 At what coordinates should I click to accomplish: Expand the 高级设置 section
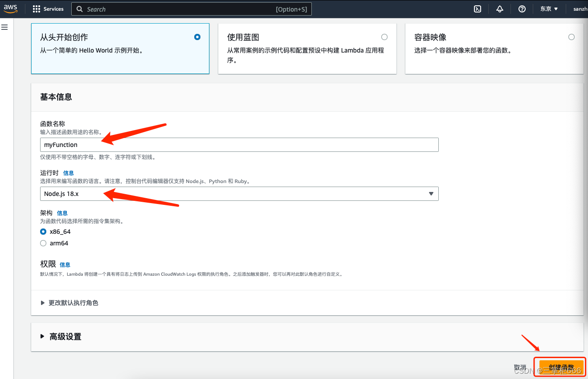61,337
